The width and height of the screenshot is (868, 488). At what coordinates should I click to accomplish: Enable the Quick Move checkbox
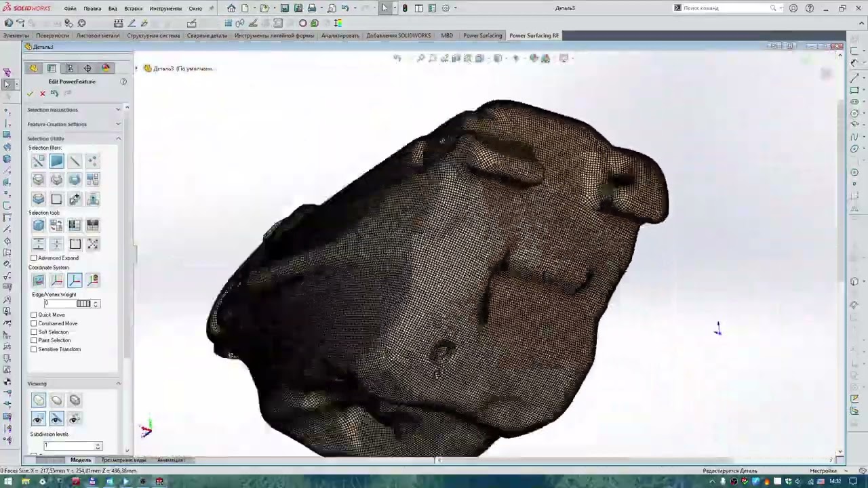tap(34, 315)
